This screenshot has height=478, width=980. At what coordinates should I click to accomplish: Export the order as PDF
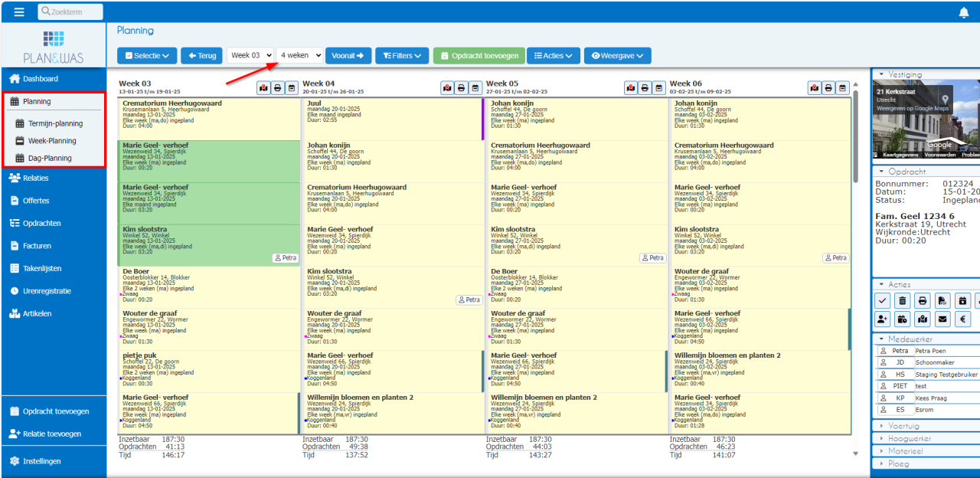(942, 300)
